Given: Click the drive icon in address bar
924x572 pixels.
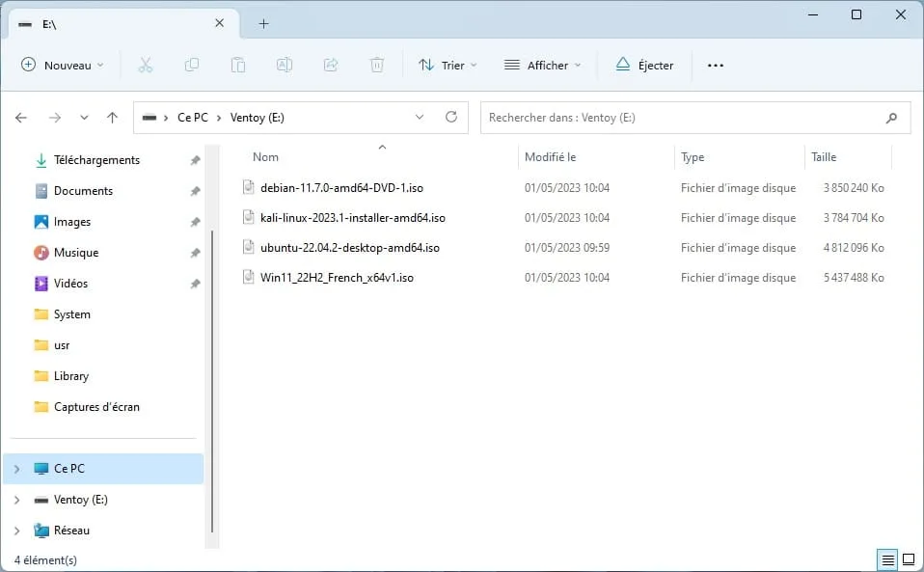Looking at the screenshot, I should pos(149,118).
